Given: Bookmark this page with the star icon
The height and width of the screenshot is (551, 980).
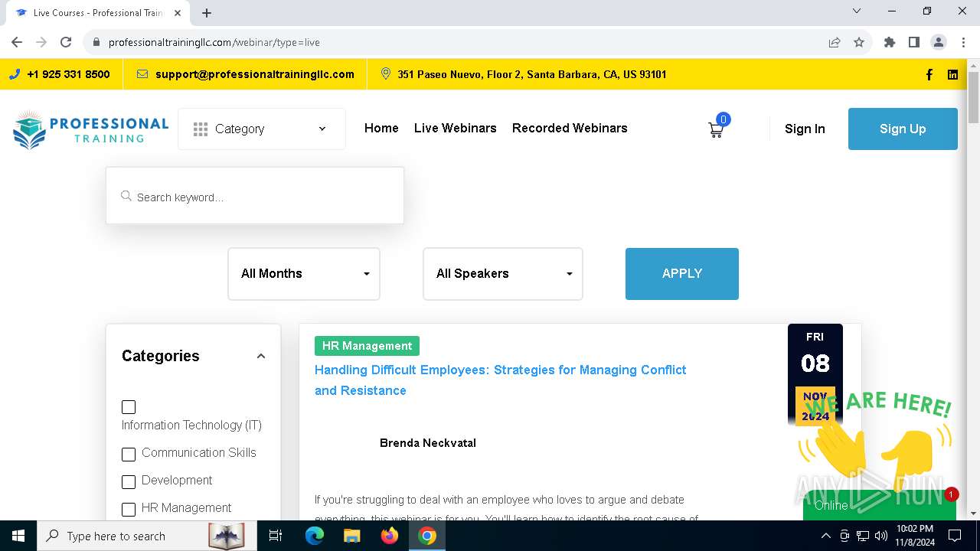Looking at the screenshot, I should click(x=859, y=42).
